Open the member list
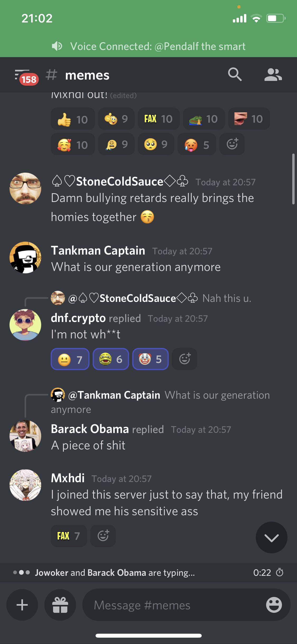297x644 pixels. click(x=274, y=75)
